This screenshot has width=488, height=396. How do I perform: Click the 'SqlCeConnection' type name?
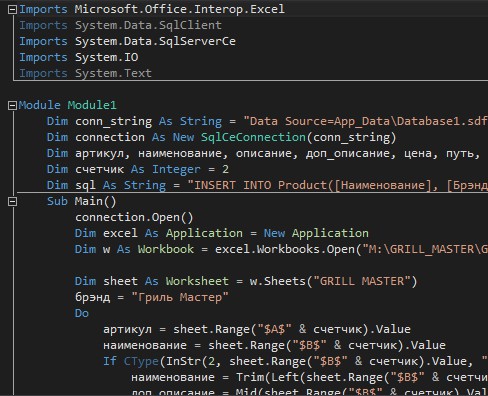tap(253, 137)
